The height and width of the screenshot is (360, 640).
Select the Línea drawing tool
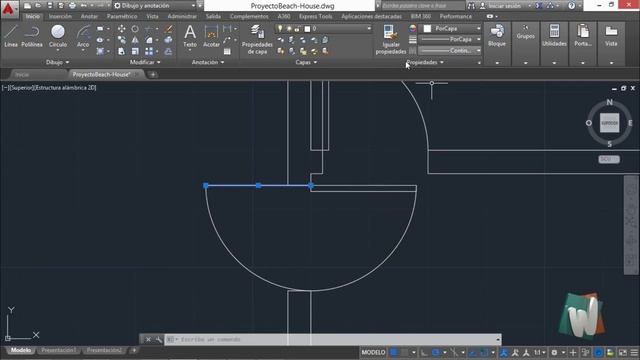[x=11, y=36]
